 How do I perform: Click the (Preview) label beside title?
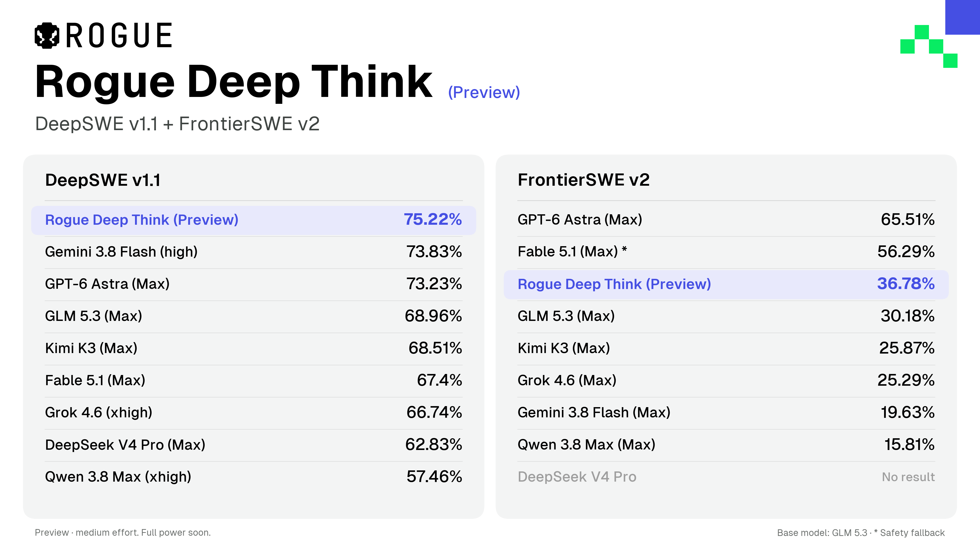click(x=484, y=92)
